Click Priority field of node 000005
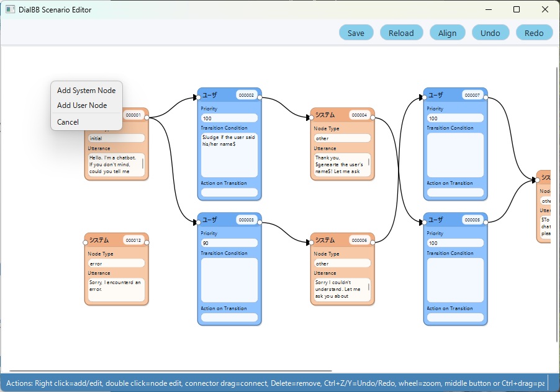Screen dimensions: 560x392 pos(455,243)
